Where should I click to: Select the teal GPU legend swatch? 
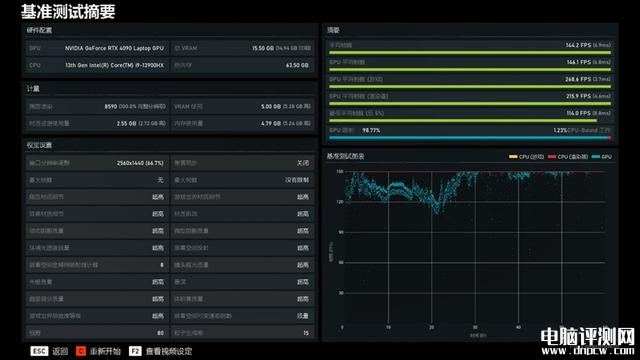point(596,157)
